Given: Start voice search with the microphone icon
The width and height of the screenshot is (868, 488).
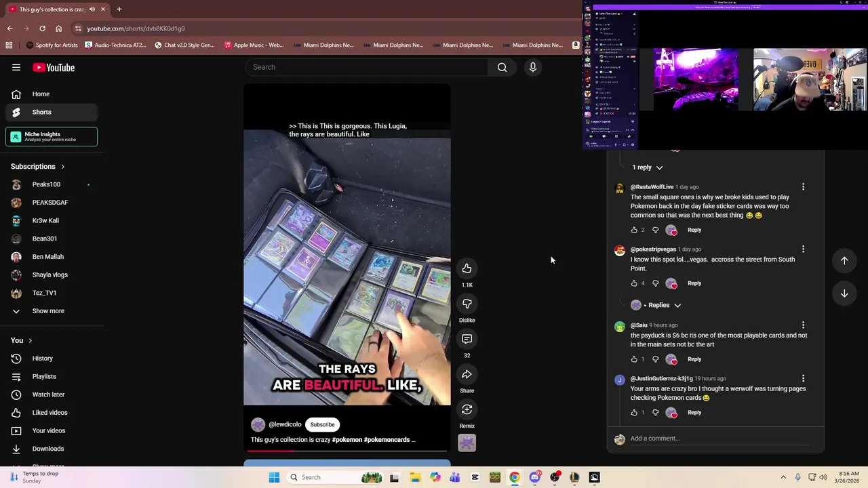Looking at the screenshot, I should tap(533, 67).
